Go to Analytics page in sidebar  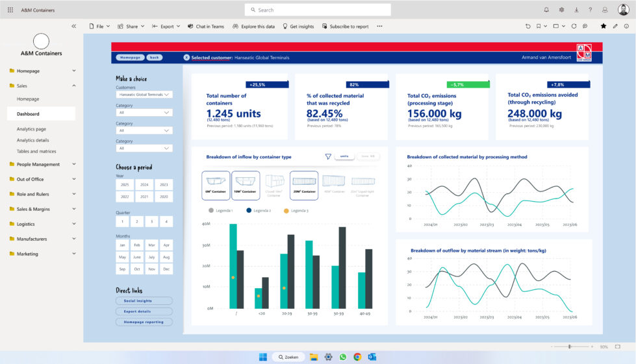(31, 129)
